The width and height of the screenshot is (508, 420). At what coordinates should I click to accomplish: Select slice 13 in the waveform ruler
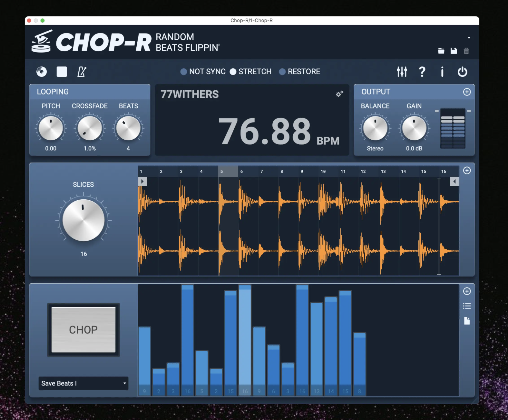[x=389, y=171]
